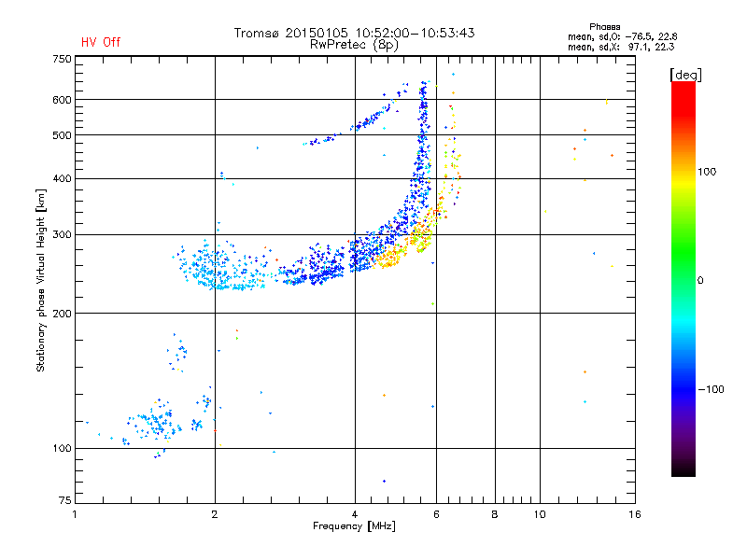
Task: Click the Frequency [MHz] axis label
Action: (354, 527)
